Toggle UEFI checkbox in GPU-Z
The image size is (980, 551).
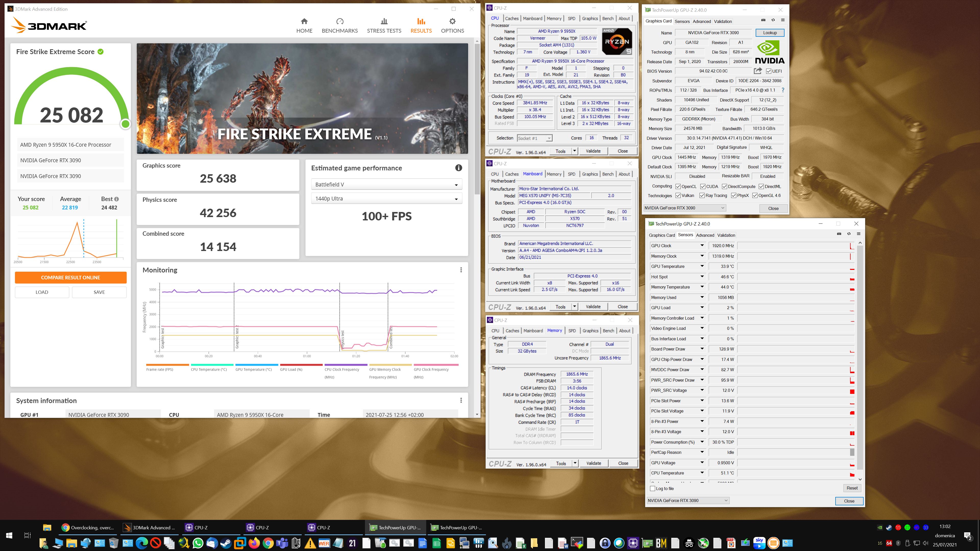click(768, 71)
